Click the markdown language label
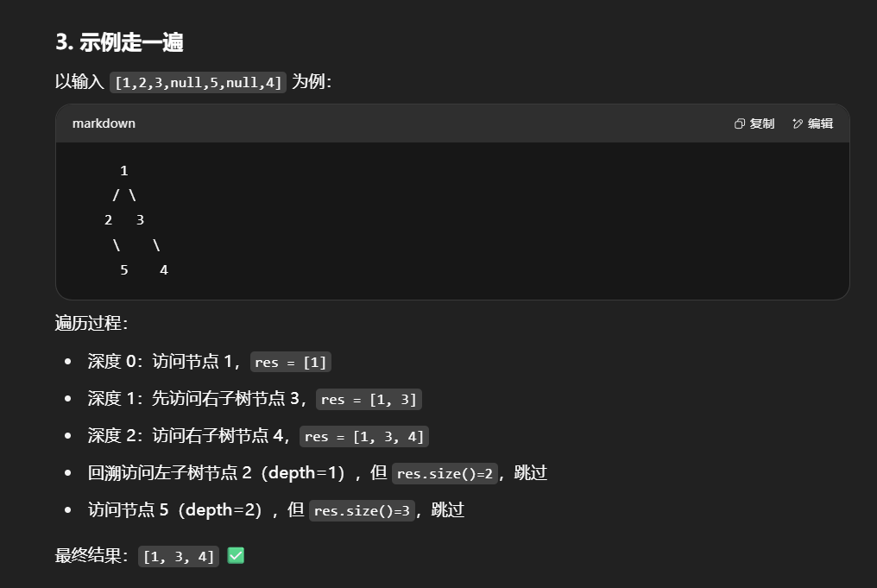Screen dimensions: 877x588 104,123
